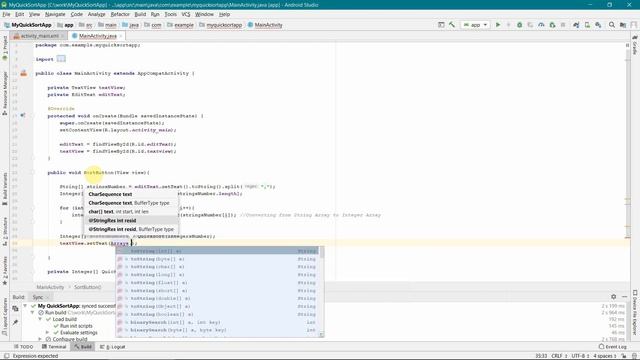Choose binarySearch(int[] a, int key) suggestion
Screen dimensions: 640x360
coord(217,322)
